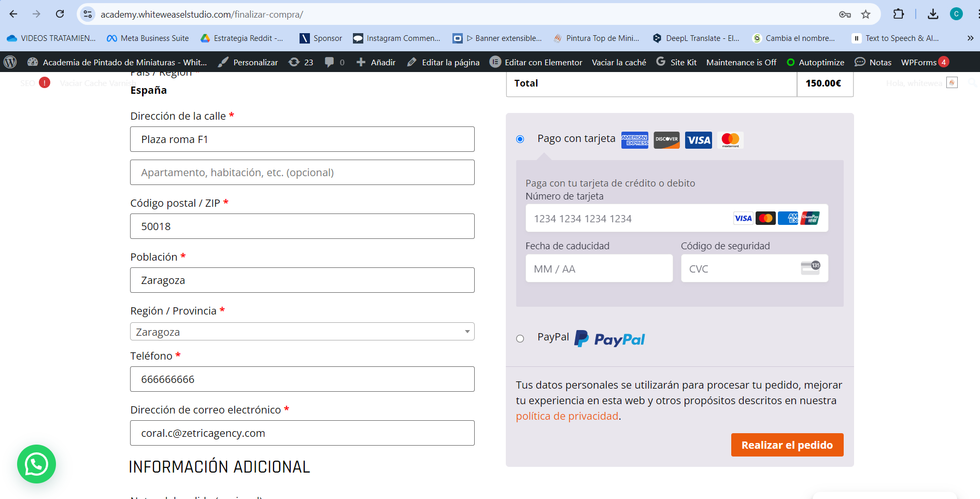Focus the MM / AA expiry field
The image size is (980, 499).
(599, 268)
